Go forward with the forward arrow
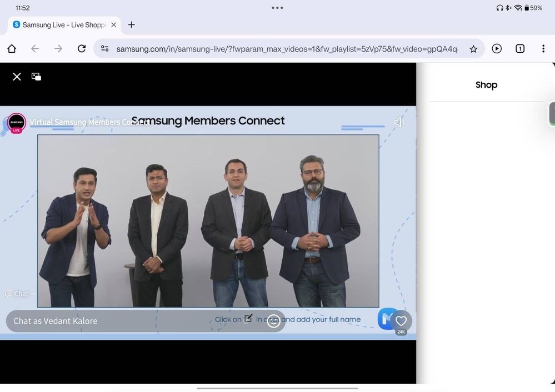The image size is (555, 392). point(58,48)
